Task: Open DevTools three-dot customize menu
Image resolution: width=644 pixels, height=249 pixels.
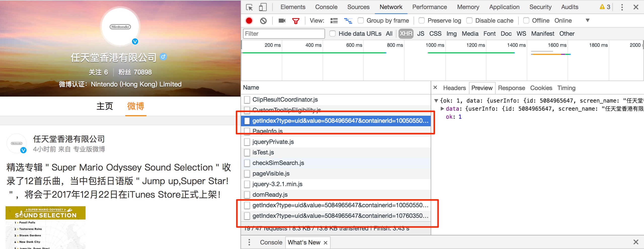Action: click(622, 7)
